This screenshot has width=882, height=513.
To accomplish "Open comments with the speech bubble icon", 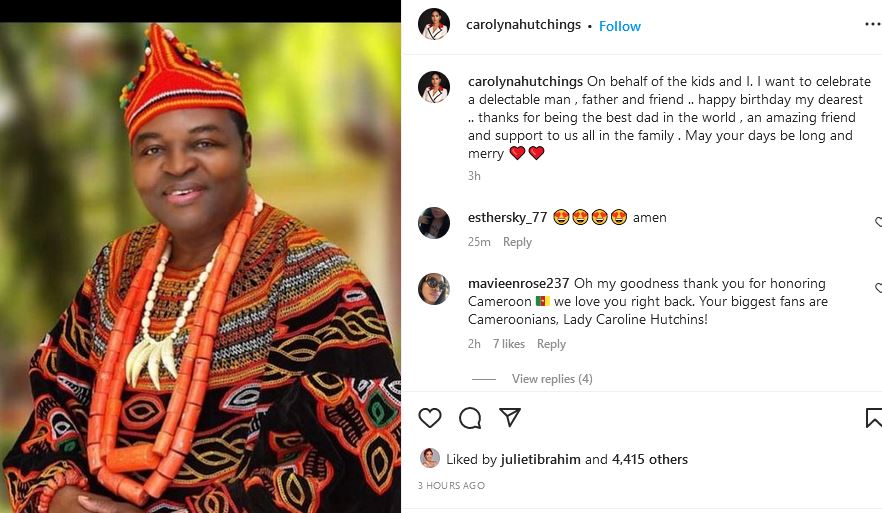I will point(470,418).
